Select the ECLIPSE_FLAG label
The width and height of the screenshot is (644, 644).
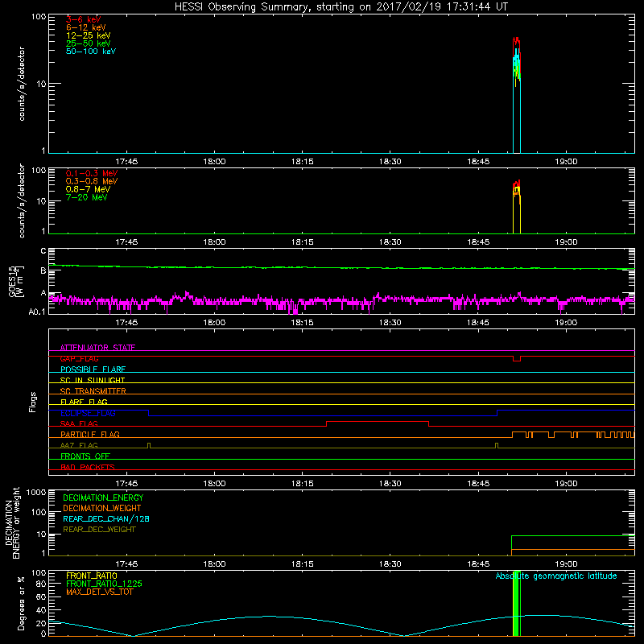(88, 413)
